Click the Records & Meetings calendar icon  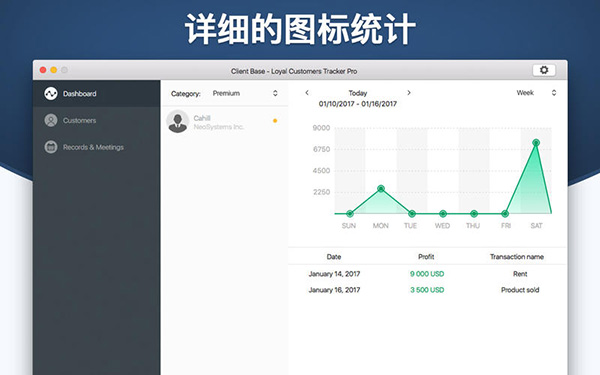click(x=51, y=147)
